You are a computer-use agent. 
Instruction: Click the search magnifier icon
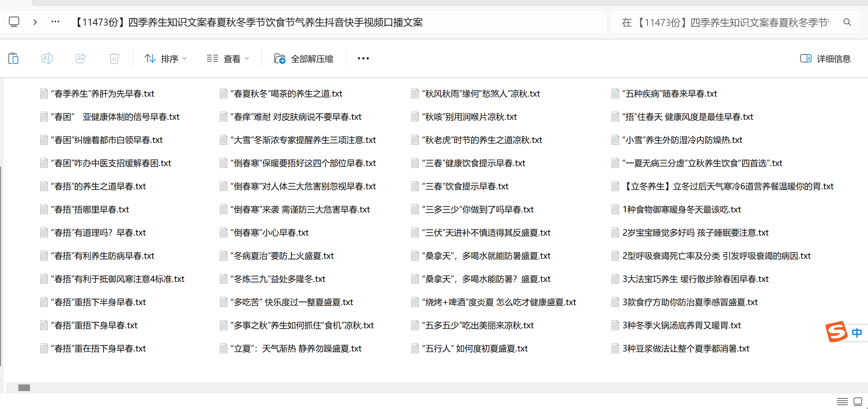click(847, 22)
